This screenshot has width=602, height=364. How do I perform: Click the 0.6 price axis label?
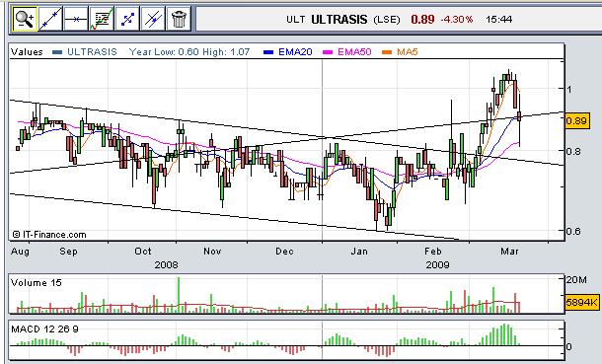pyautogui.click(x=573, y=231)
